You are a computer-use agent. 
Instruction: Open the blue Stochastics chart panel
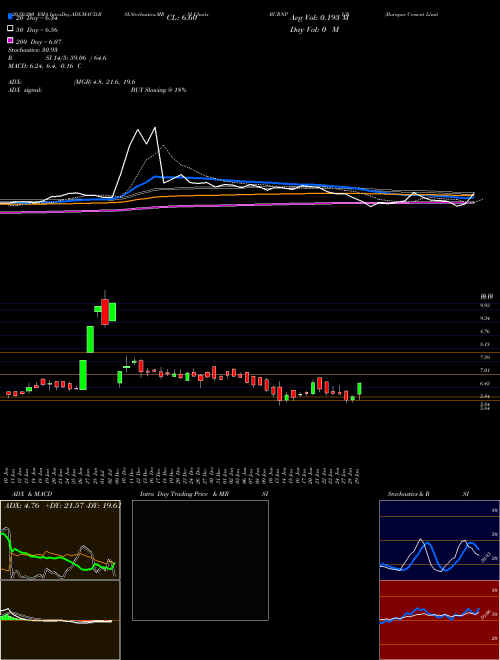pyautogui.click(x=439, y=540)
